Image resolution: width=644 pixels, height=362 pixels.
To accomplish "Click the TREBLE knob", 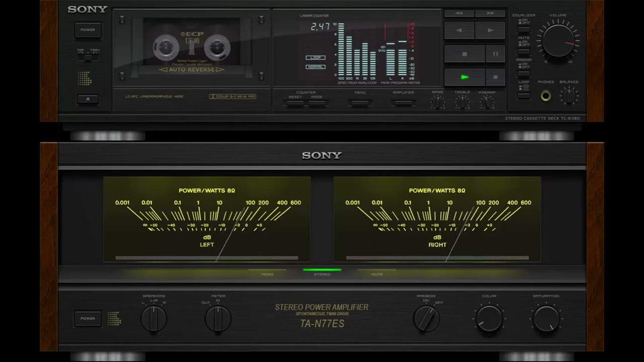I will point(462,102).
